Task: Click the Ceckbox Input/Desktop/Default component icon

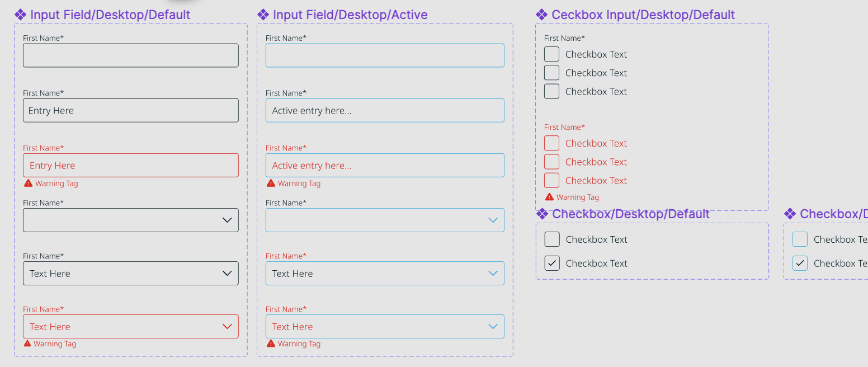Action: click(541, 15)
